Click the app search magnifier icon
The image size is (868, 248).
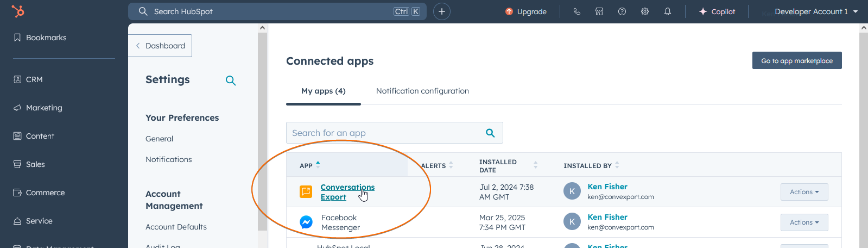(490, 133)
